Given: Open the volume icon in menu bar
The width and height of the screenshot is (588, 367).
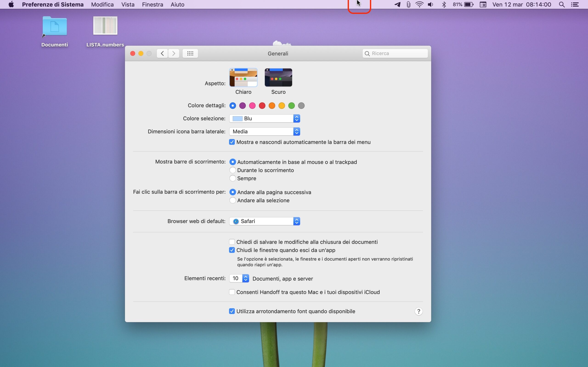Looking at the screenshot, I should point(430,5).
